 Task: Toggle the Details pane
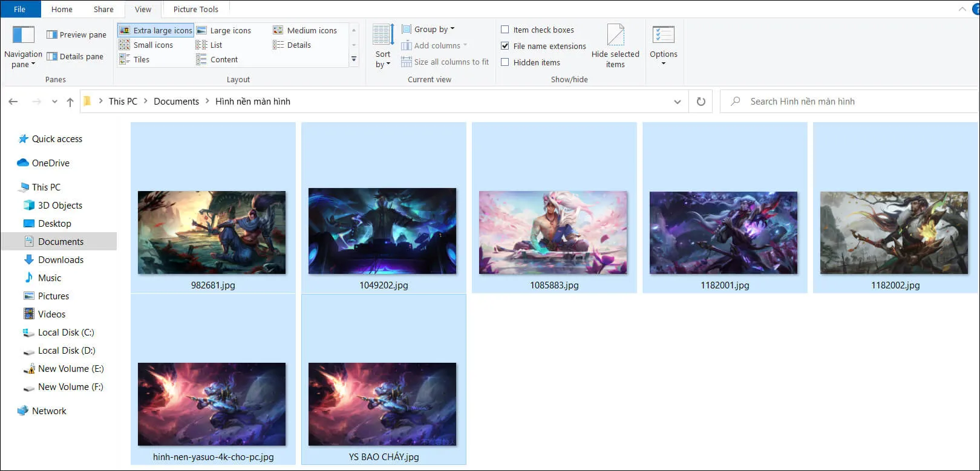pyautogui.click(x=76, y=56)
